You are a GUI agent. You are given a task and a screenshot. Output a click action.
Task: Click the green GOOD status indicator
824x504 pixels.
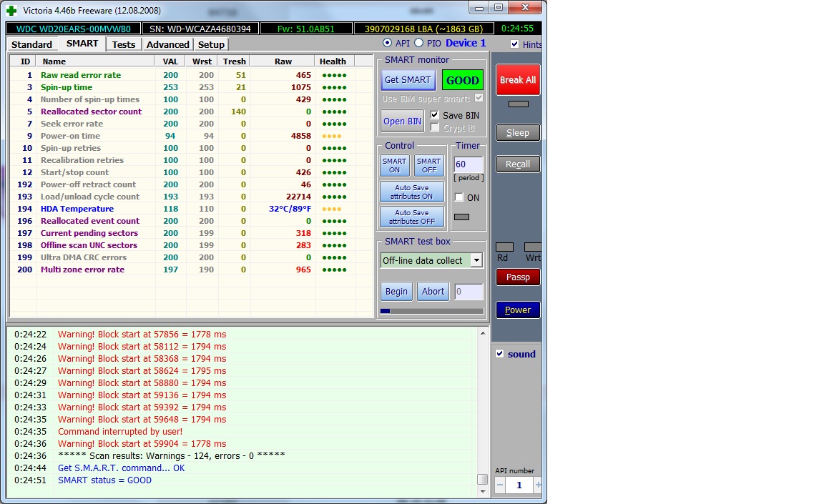point(462,80)
